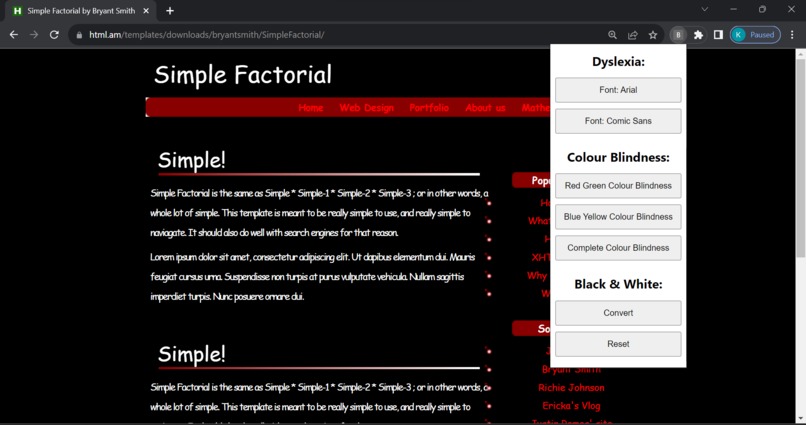806x425 pixels.
Task: Enable Red Green Colour Blindness filter
Action: click(618, 186)
